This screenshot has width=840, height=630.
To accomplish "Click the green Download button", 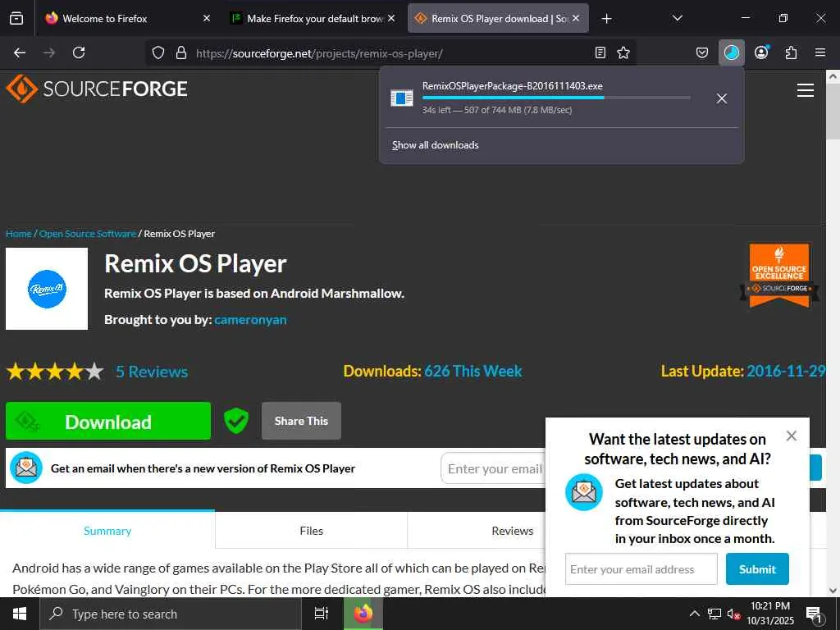I will coord(108,421).
